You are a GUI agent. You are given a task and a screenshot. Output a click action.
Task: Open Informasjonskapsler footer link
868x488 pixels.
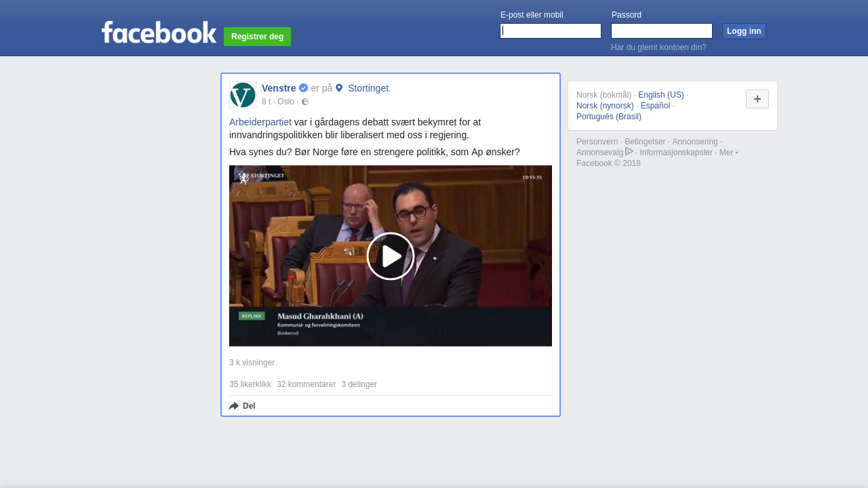pyautogui.click(x=676, y=152)
